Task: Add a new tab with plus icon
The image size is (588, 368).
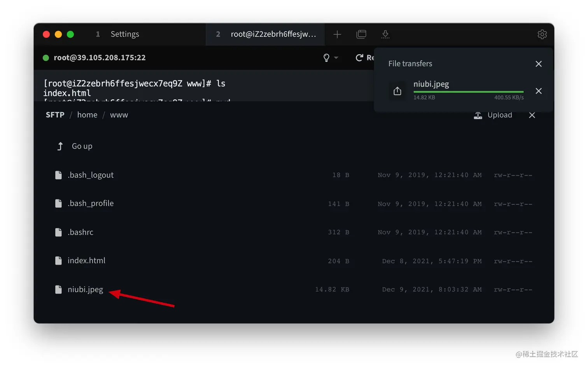Action: pyautogui.click(x=337, y=34)
